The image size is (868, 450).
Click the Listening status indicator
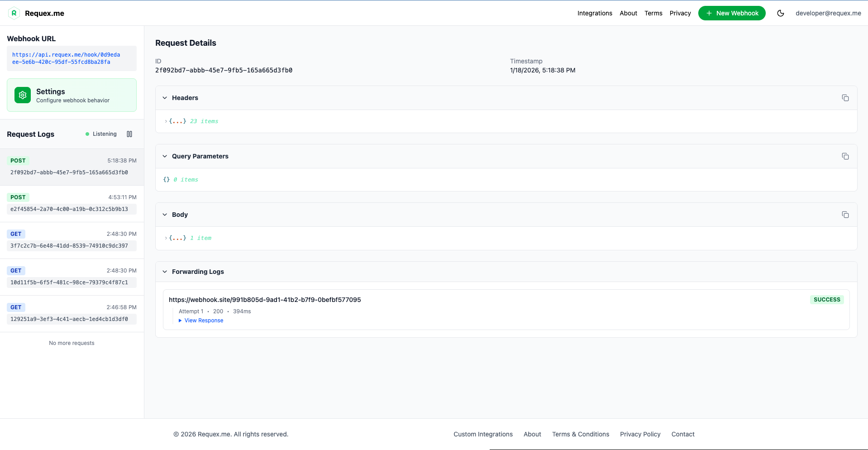pos(101,134)
